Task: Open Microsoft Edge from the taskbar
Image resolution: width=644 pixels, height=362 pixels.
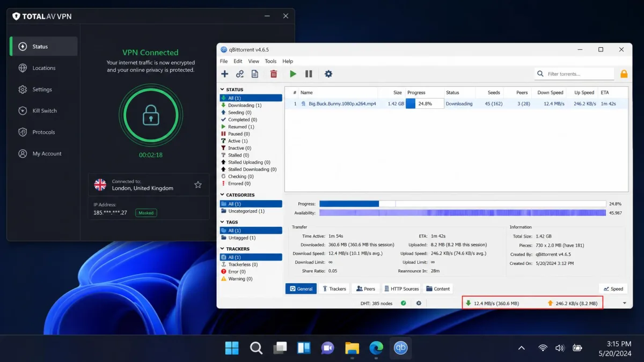Action: click(x=376, y=348)
